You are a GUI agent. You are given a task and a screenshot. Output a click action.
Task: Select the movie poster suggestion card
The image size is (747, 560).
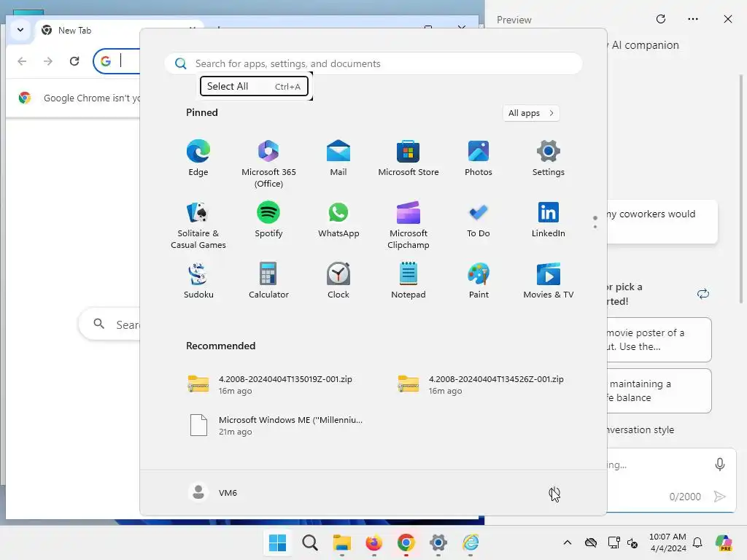pos(659,340)
